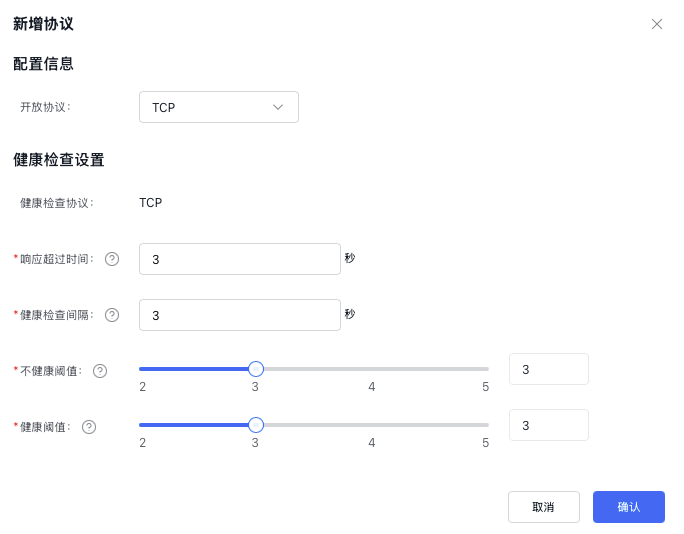Click the 取消 button
This screenshot has width=684, height=534.
543,507
